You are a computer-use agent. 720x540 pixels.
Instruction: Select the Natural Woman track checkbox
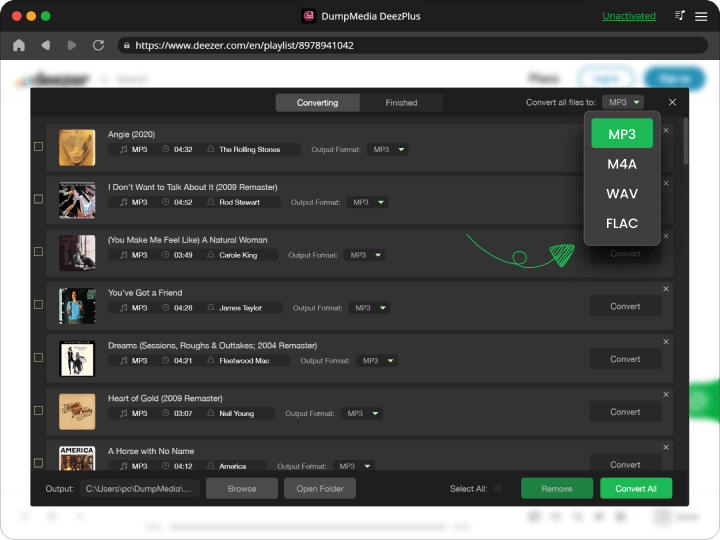(x=39, y=252)
